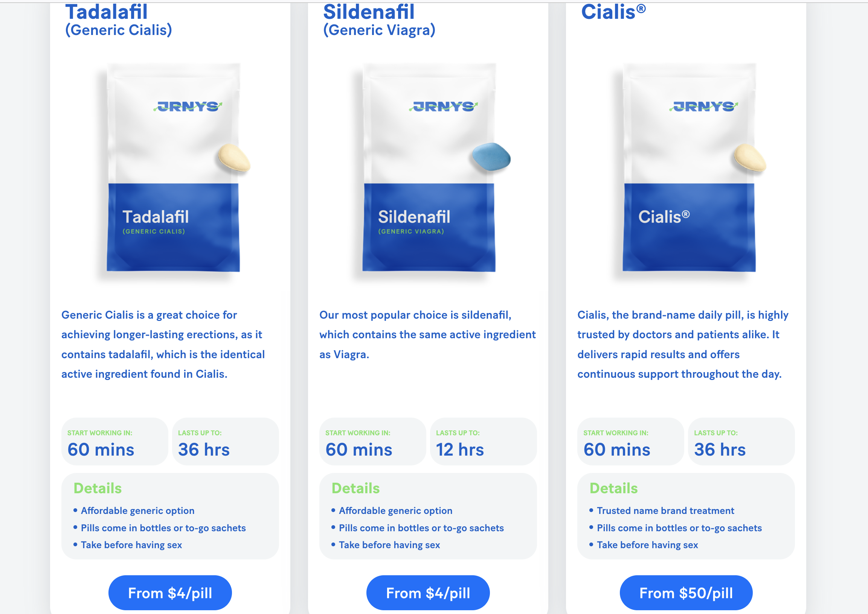Open the Cialis® product heading
868x614 pixels.
(613, 12)
